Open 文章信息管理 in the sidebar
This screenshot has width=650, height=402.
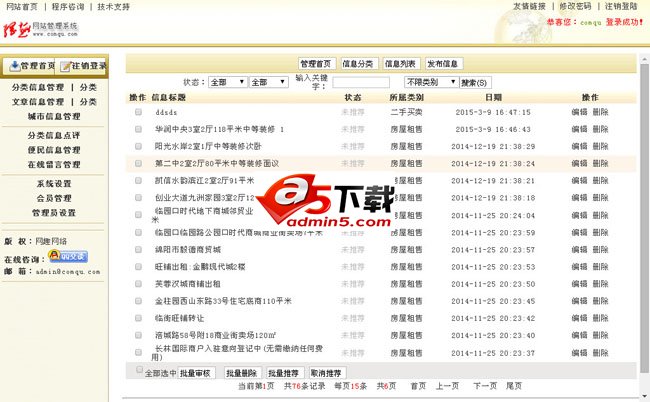pyautogui.click(x=38, y=102)
